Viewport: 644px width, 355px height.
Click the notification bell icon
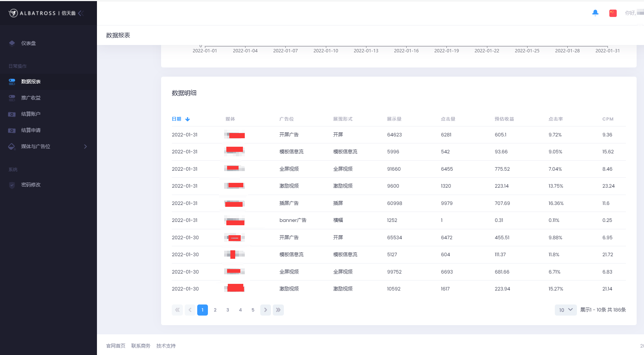pyautogui.click(x=595, y=13)
